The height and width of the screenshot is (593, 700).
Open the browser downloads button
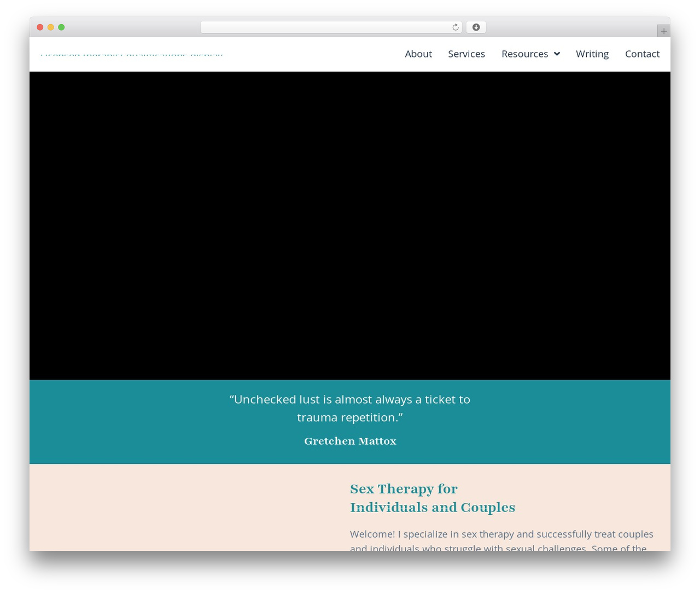tap(476, 27)
